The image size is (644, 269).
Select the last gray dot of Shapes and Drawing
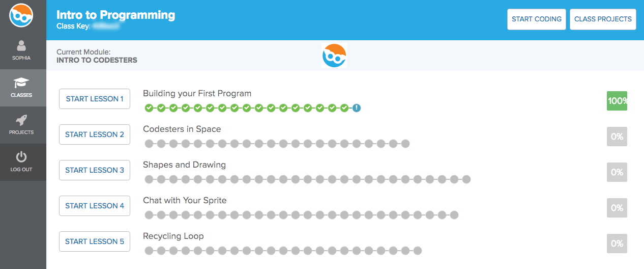tap(466, 179)
